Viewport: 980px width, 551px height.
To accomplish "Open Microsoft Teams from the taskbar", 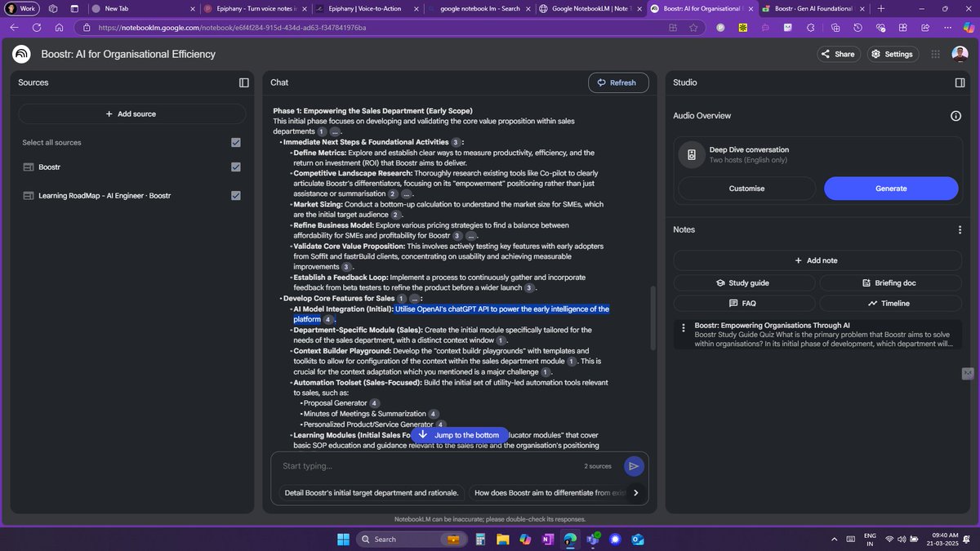I will click(x=592, y=539).
